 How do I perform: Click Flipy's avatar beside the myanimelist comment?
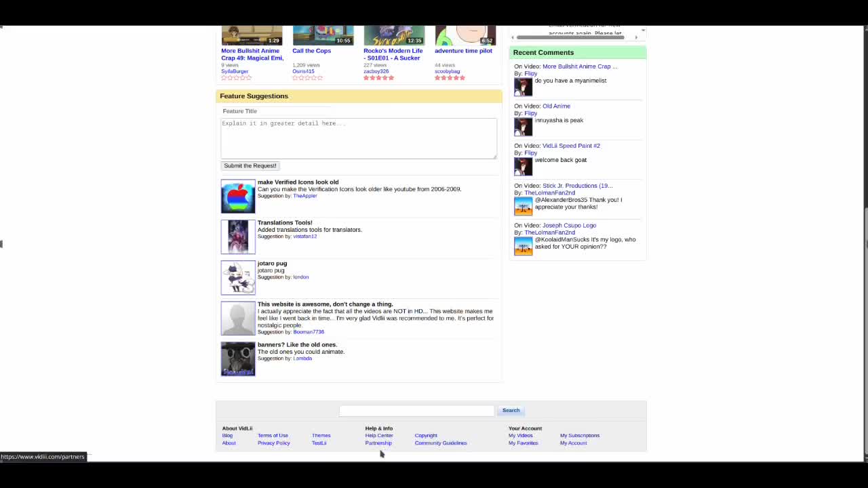523,87
